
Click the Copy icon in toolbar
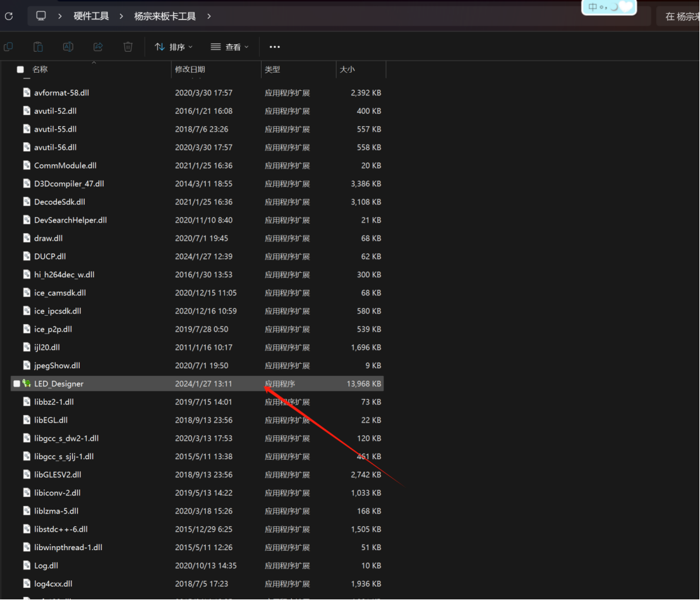pos(8,47)
